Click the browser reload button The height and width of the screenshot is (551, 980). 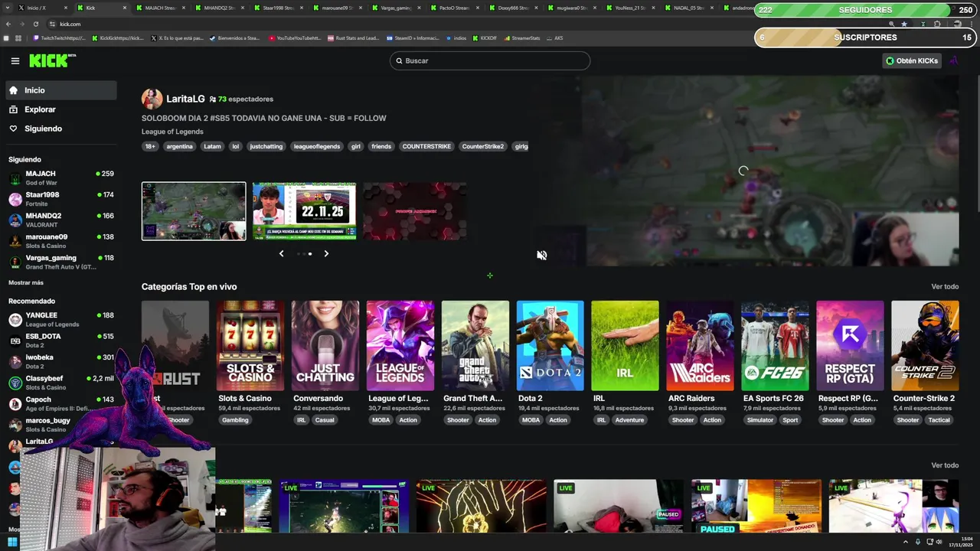tap(35, 24)
